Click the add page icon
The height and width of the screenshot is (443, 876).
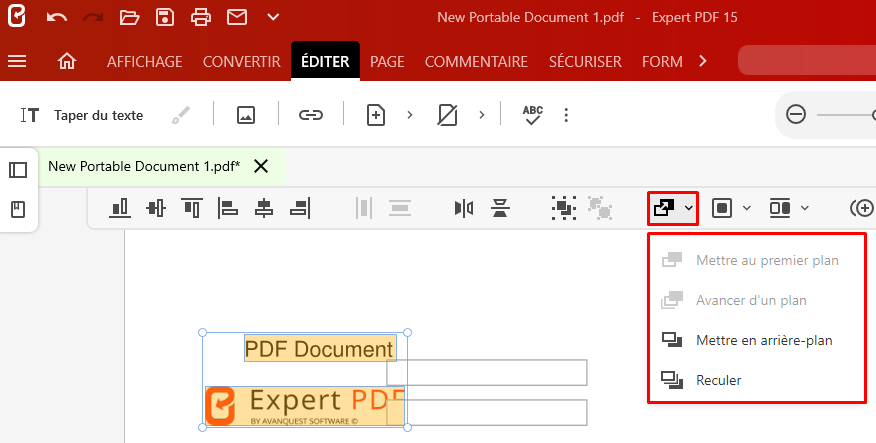pos(376,116)
